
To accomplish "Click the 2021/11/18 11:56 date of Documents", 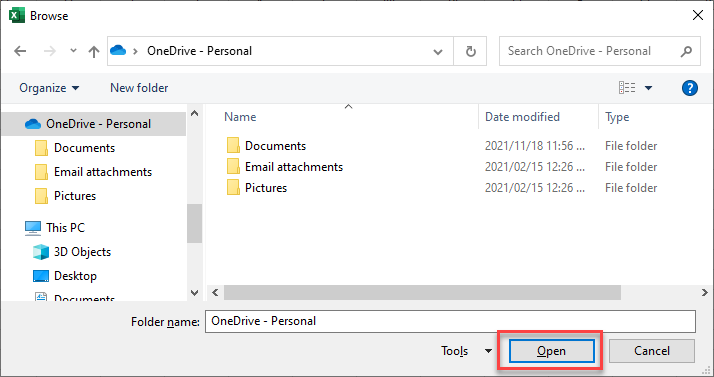I will 535,146.
